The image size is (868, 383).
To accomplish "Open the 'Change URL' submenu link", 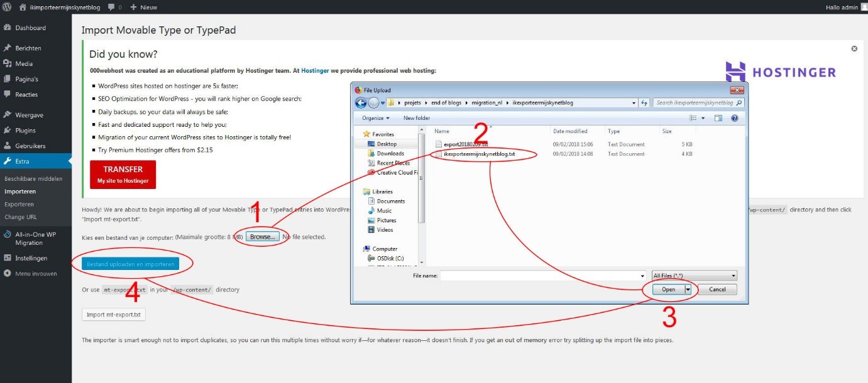I will 20,217.
